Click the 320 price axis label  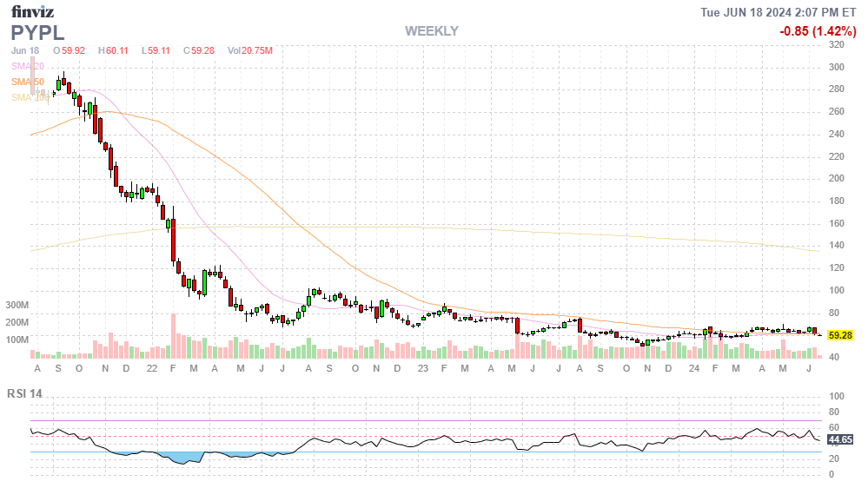838,45
